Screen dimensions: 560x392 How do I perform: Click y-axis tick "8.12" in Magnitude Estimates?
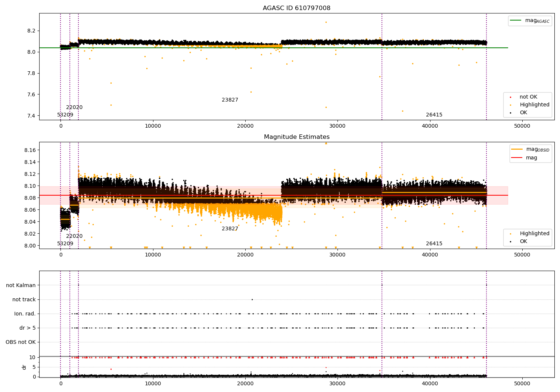(x=30, y=174)
